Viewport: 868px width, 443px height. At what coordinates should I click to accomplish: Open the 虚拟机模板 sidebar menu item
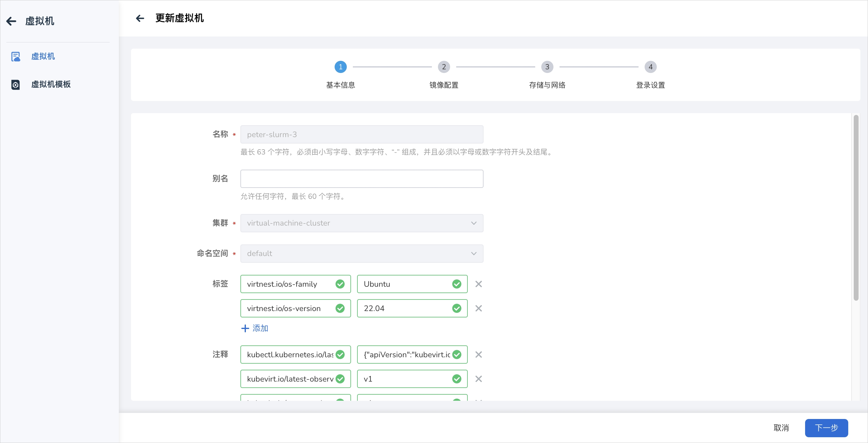51,84
